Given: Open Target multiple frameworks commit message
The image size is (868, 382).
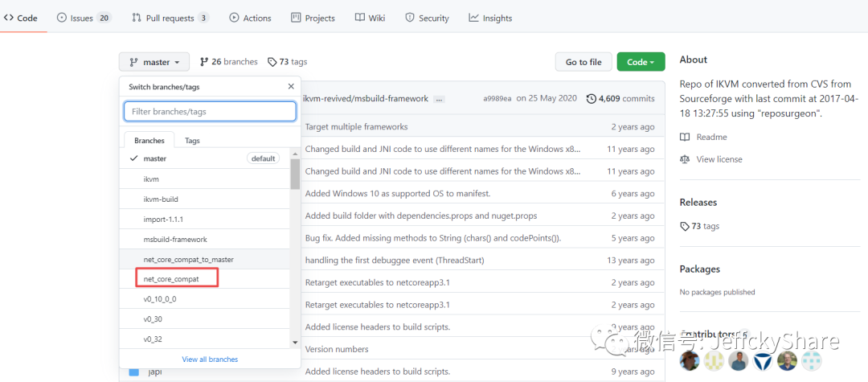Looking at the screenshot, I should tap(357, 127).
